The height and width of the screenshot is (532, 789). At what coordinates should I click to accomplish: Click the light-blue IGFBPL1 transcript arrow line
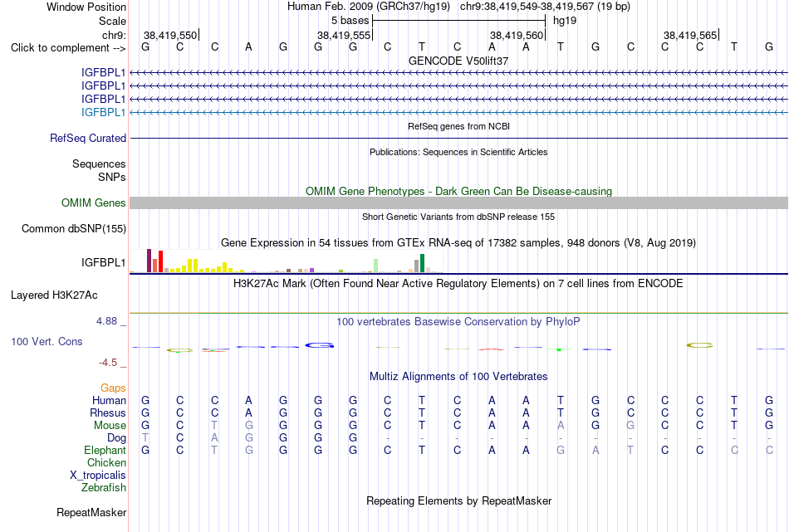[x=458, y=113]
